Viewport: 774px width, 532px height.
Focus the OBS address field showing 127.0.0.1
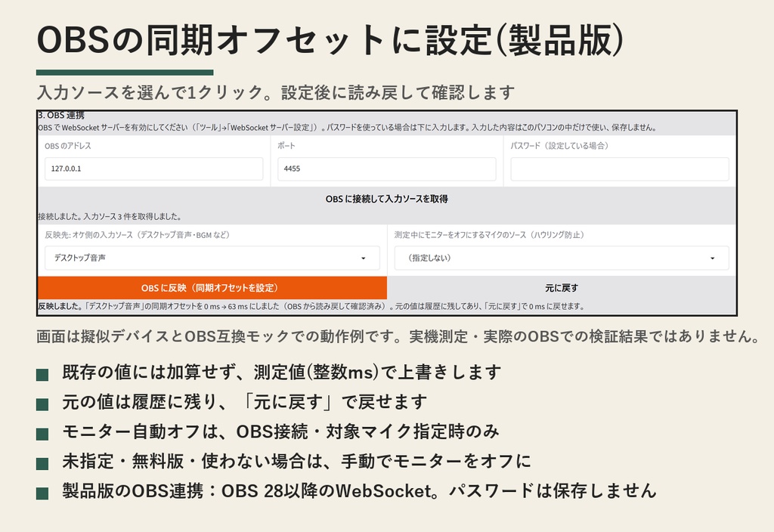point(153,169)
